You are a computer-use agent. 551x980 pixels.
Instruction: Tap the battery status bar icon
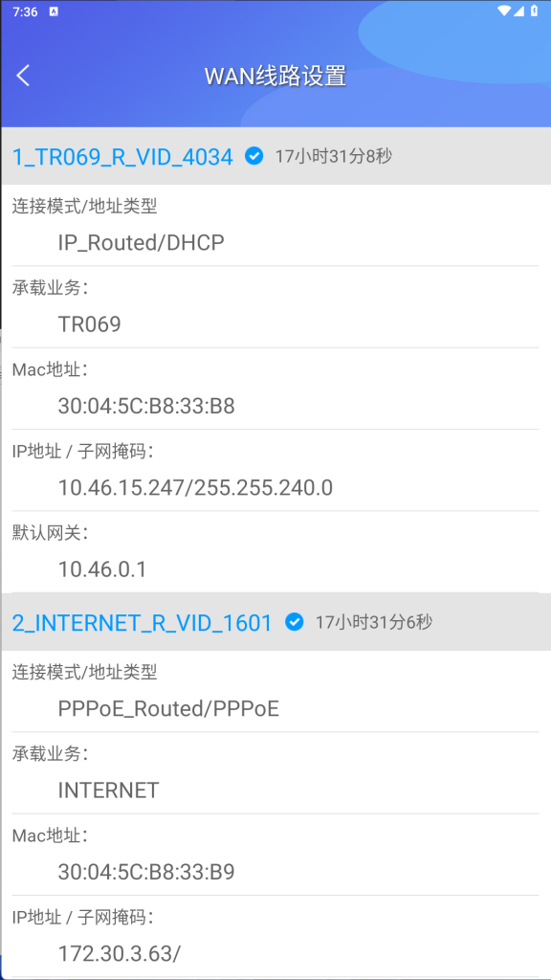coord(534,11)
